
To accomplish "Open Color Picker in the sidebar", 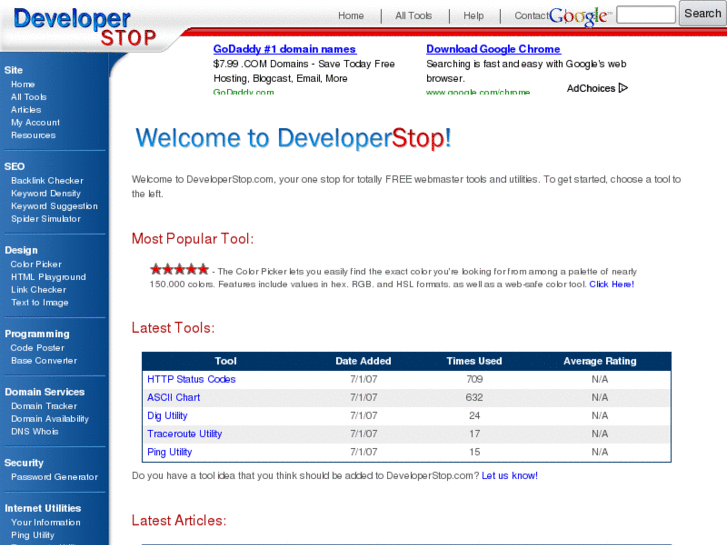I will pyautogui.click(x=36, y=264).
